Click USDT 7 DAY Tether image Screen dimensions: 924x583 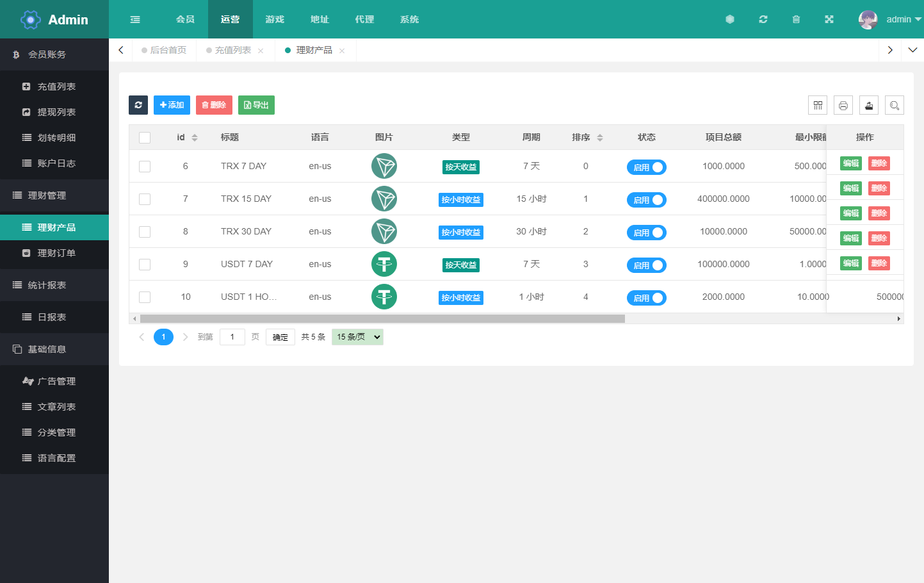[x=384, y=264]
